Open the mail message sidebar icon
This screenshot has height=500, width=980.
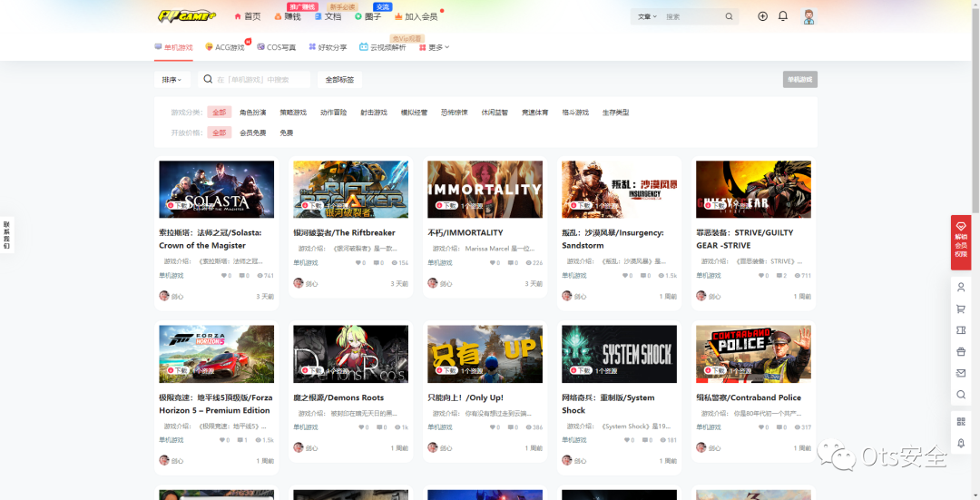point(961,373)
